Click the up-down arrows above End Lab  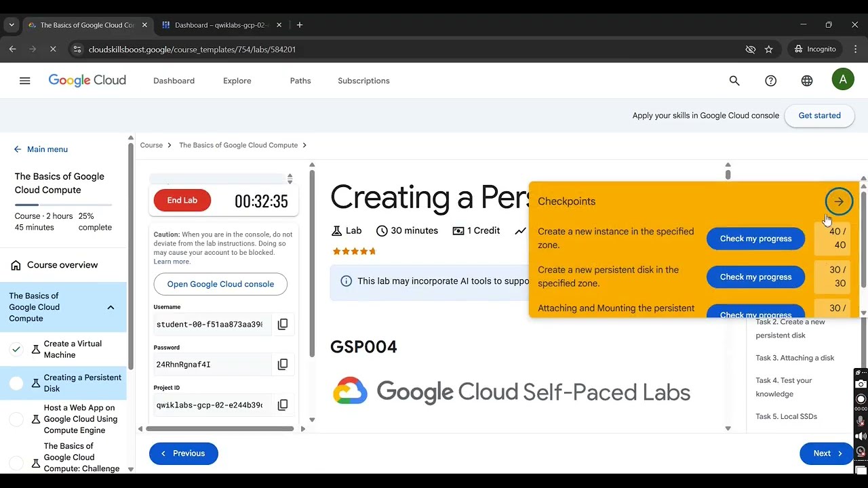click(290, 179)
